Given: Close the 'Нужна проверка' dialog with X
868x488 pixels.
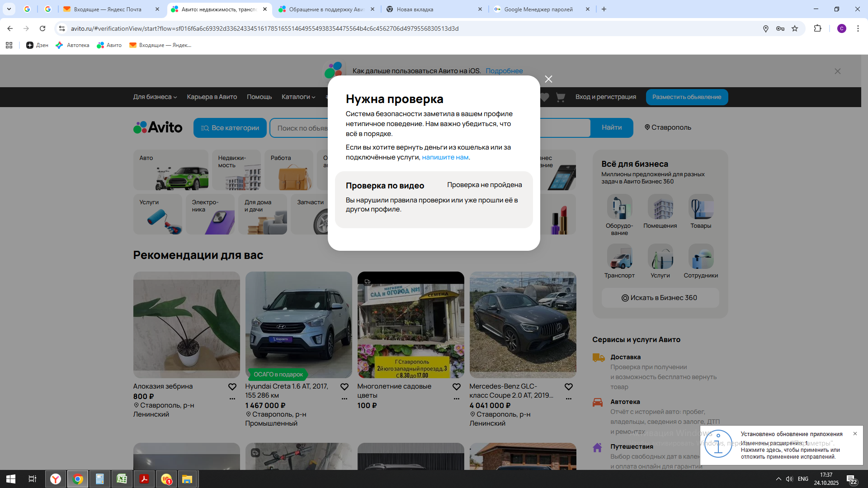Looking at the screenshot, I should click(548, 79).
